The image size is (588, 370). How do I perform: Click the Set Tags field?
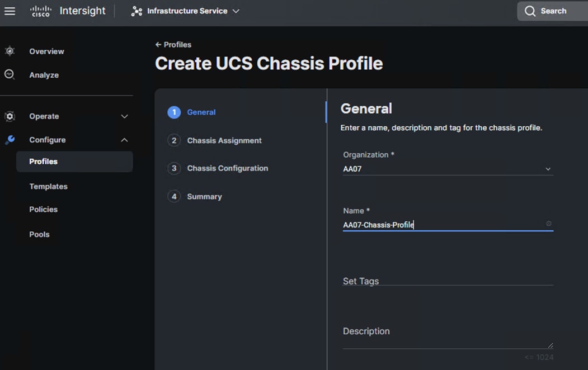(x=448, y=281)
